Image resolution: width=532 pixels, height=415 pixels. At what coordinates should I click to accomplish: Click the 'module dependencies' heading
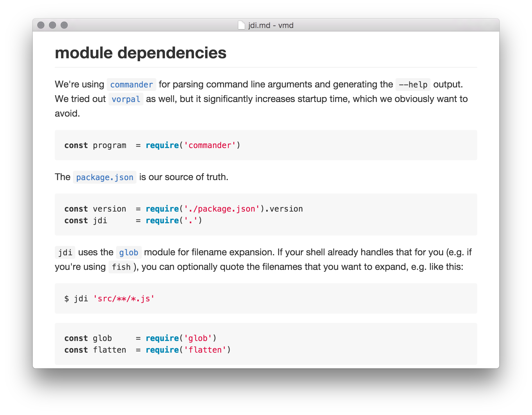[141, 53]
